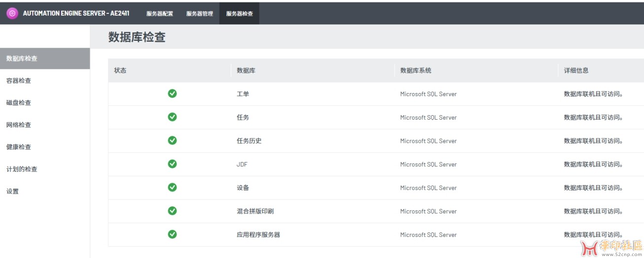
Task: Click Microsoft SQL Server in 工单 row
Action: click(429, 94)
